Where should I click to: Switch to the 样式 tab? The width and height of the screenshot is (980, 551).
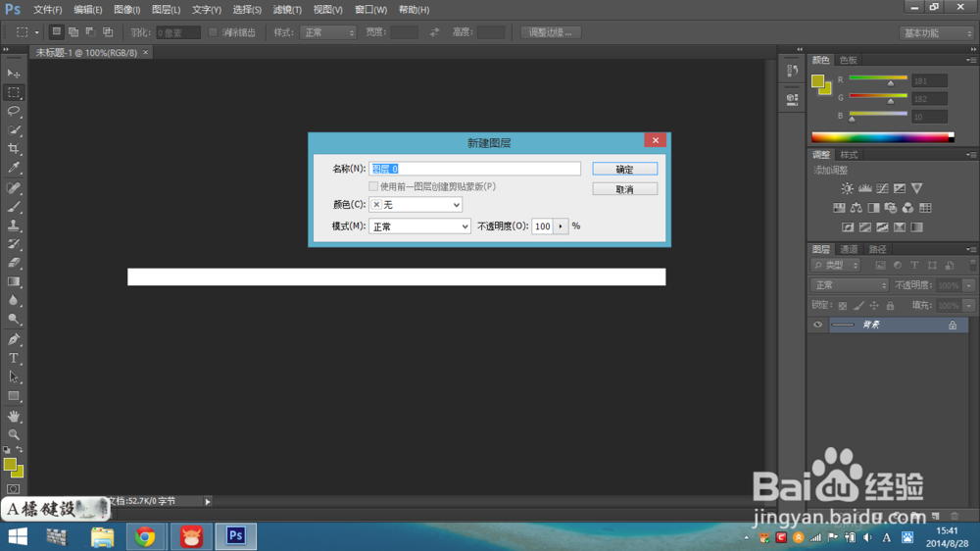(849, 155)
